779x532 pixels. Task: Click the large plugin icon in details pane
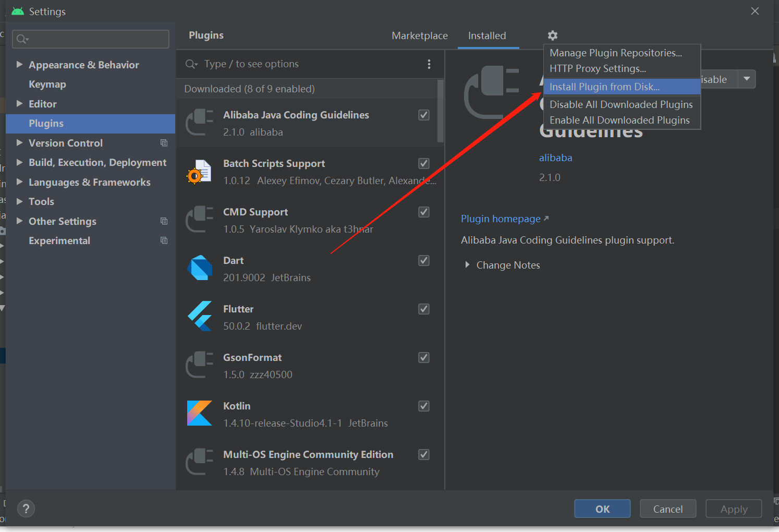point(492,92)
